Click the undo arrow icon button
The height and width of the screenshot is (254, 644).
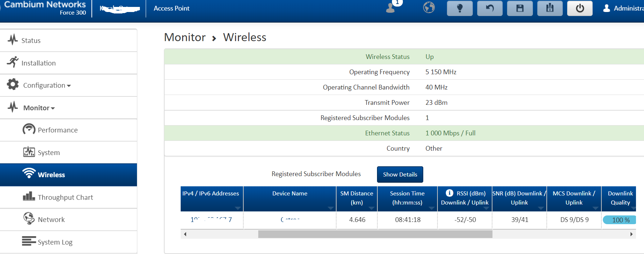(490, 8)
